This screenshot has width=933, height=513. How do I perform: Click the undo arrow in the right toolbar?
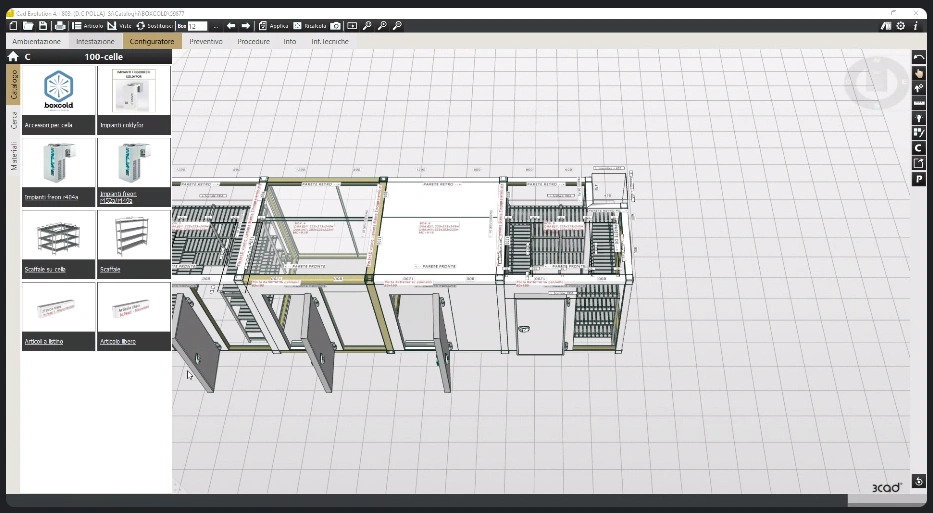tap(919, 58)
